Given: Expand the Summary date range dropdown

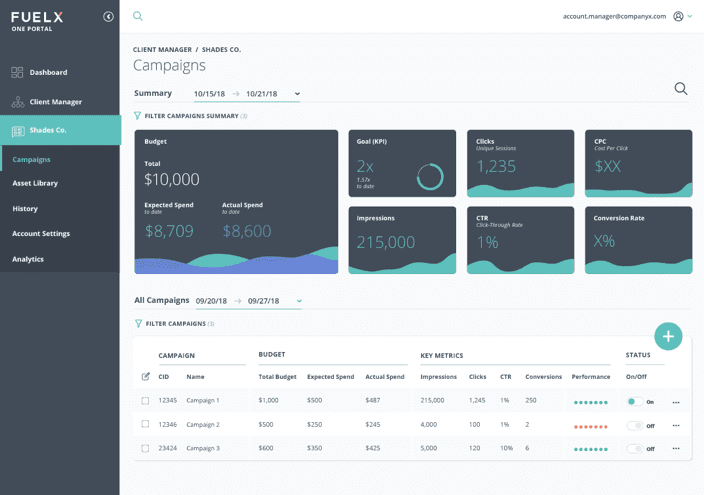Looking at the screenshot, I should click(x=297, y=94).
